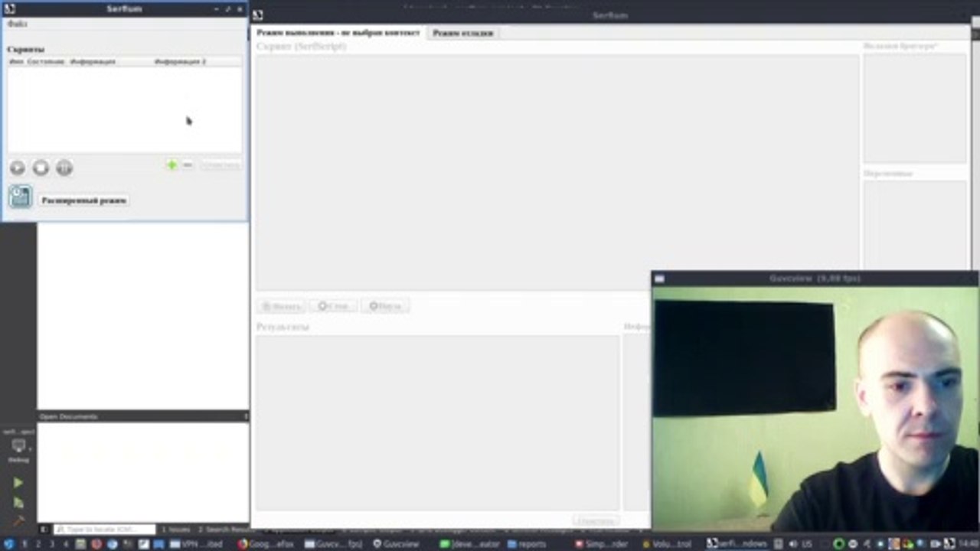Click inside the script editor area

pos(557,171)
